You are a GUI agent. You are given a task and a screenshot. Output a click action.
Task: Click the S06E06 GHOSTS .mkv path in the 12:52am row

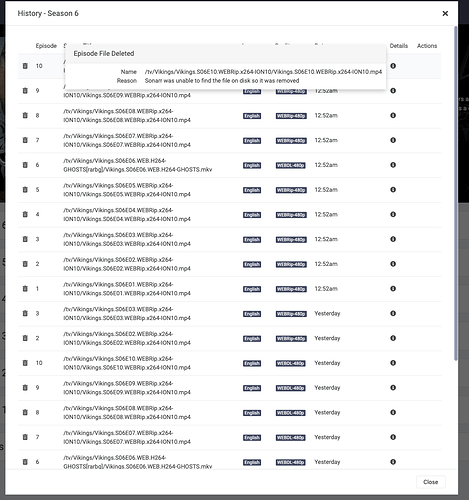[138, 165]
